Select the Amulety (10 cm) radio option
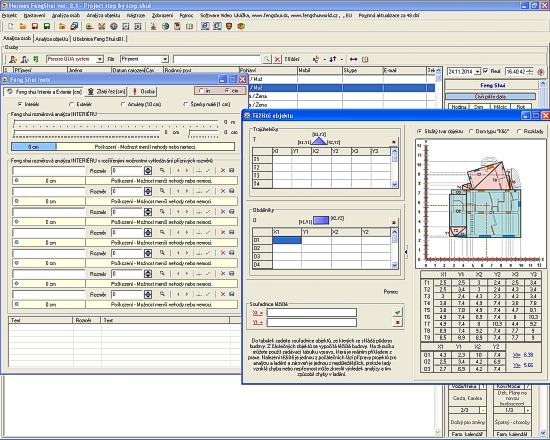The image size is (550, 440). [123, 104]
